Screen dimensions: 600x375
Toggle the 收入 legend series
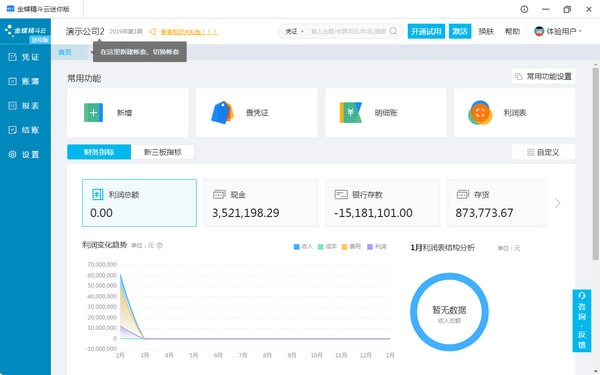pyautogui.click(x=303, y=247)
